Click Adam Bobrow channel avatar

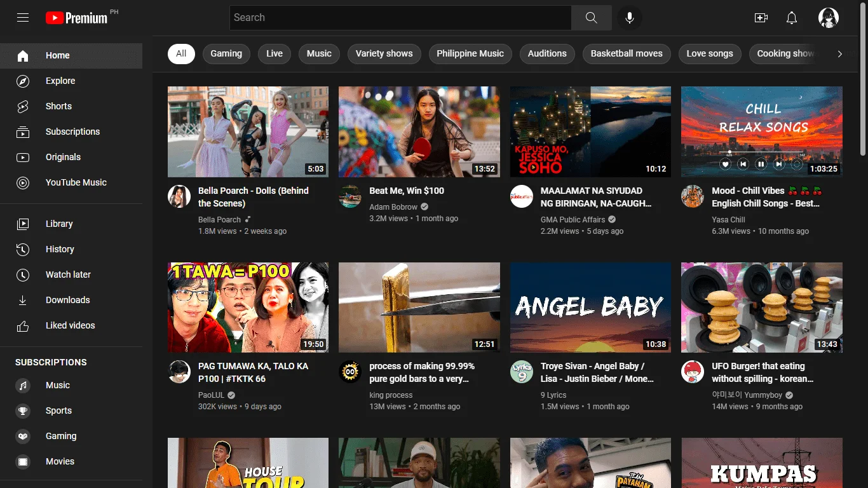(350, 196)
